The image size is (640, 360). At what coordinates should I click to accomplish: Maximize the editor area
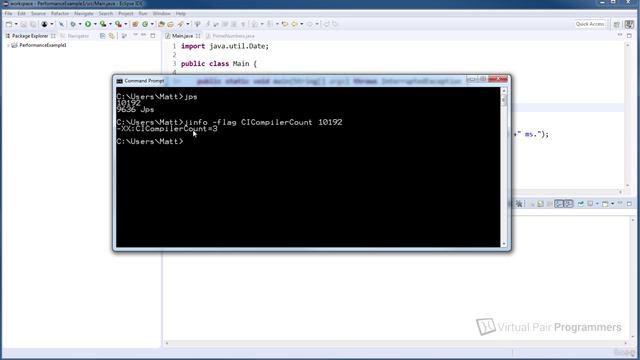pos(629,36)
